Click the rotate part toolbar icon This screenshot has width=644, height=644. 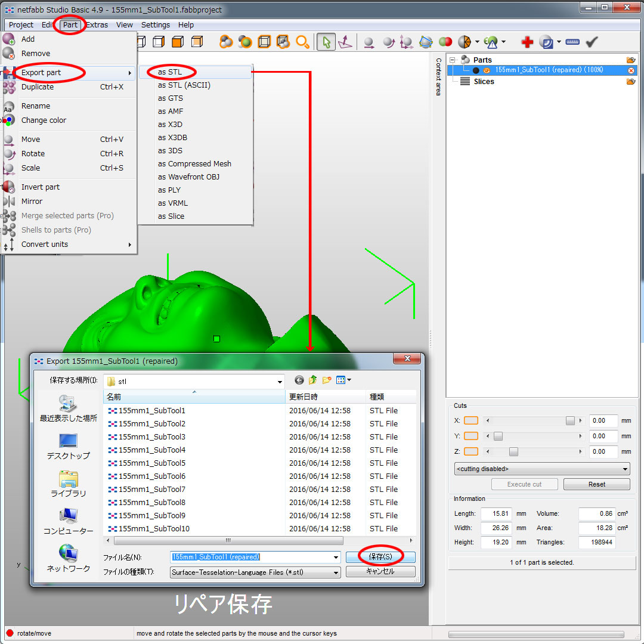coord(389,42)
